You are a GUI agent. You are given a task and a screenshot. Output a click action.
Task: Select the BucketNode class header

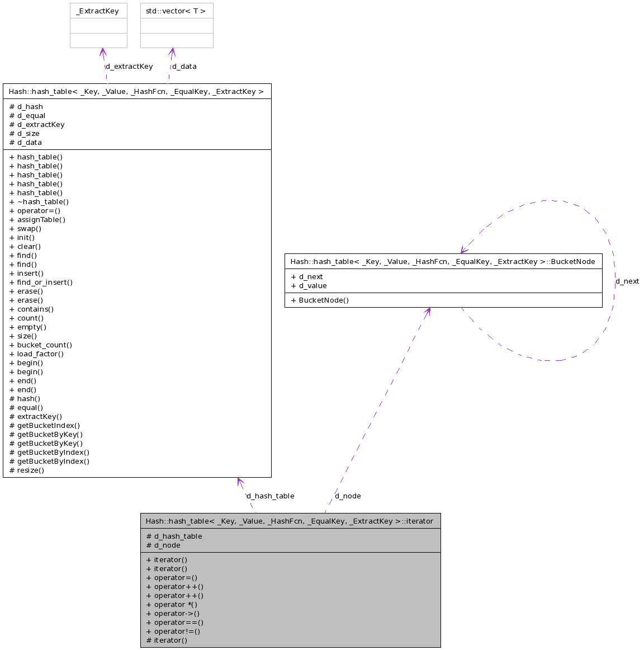click(443, 262)
